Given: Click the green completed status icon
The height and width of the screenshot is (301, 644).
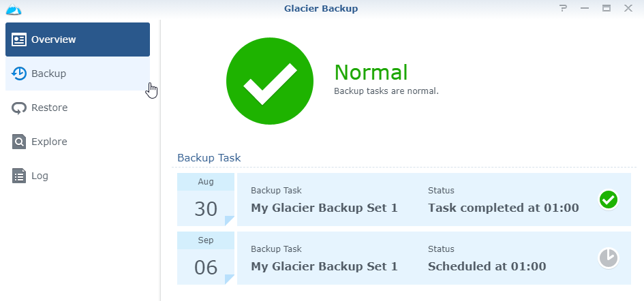Looking at the screenshot, I should [x=608, y=200].
